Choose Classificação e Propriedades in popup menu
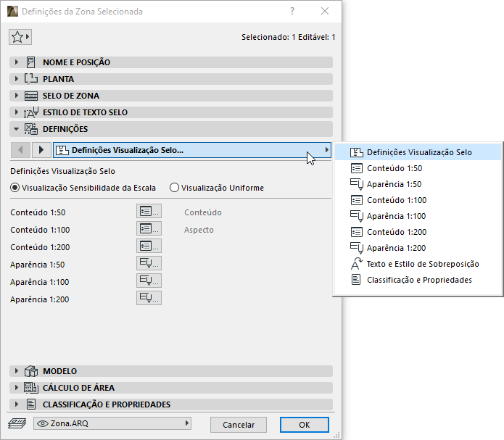This screenshot has height=440, width=504. (418, 280)
